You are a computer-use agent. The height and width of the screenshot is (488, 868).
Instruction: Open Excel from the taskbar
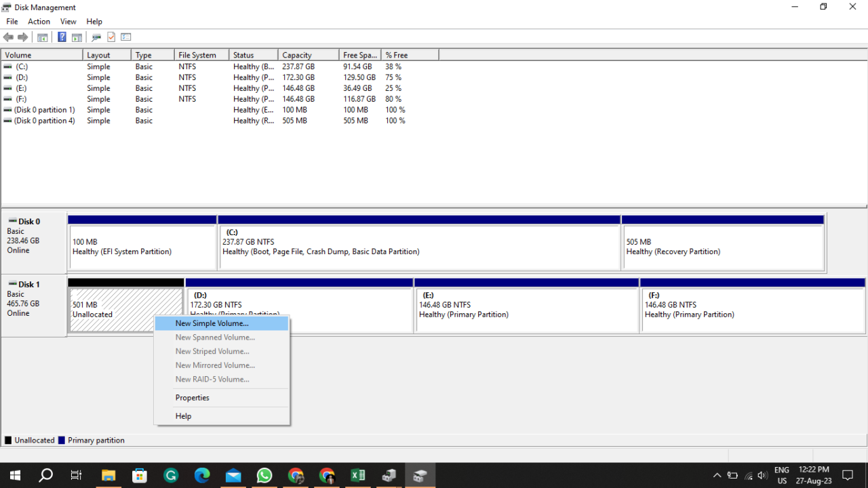pos(358,474)
